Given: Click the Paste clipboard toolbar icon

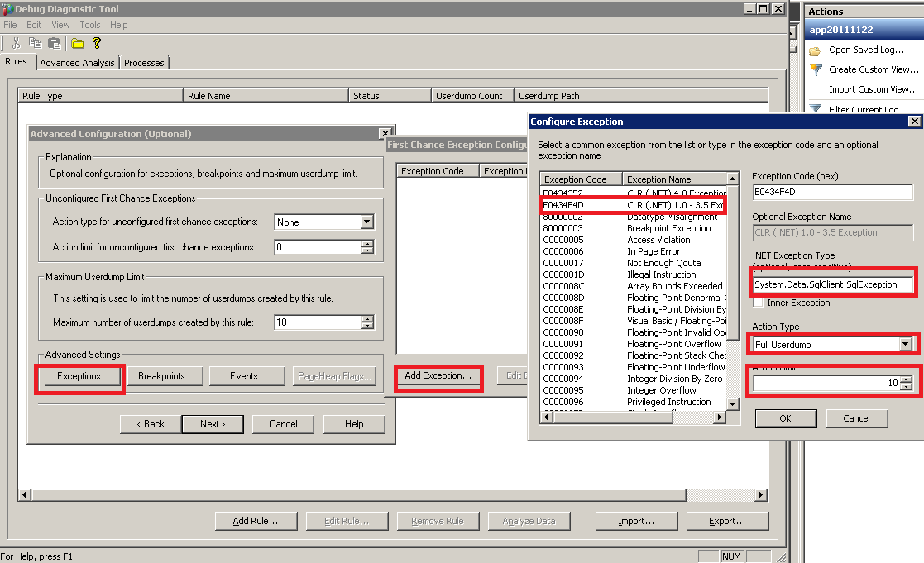Looking at the screenshot, I should pyautogui.click(x=54, y=43).
